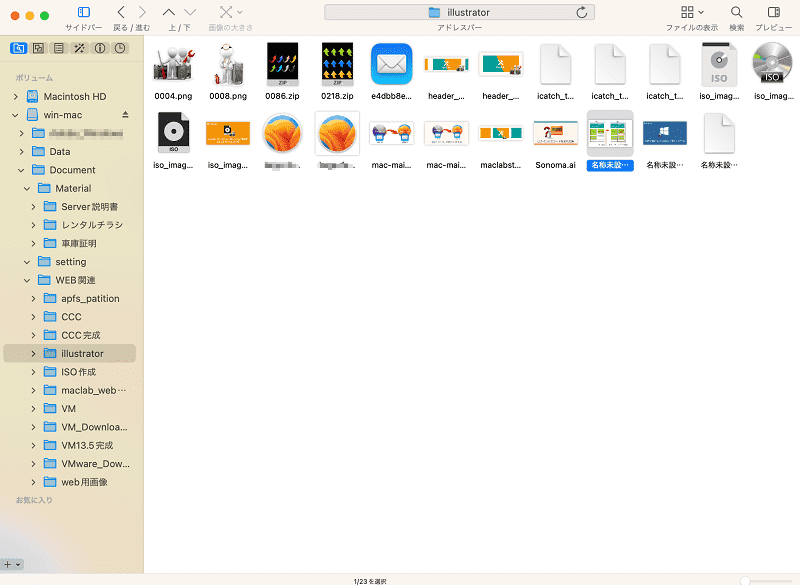Go back with the left arrow
The height and width of the screenshot is (585, 800).
(121, 12)
